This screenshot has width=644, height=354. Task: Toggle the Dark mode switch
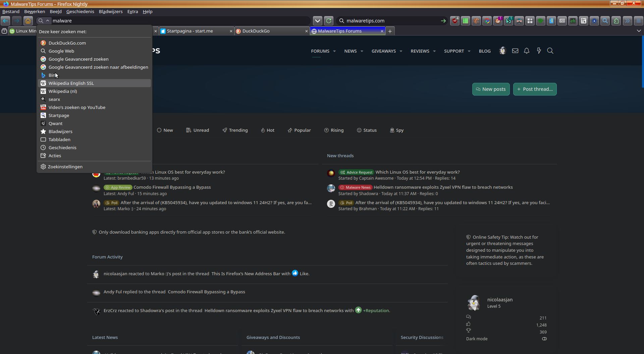pos(544,339)
